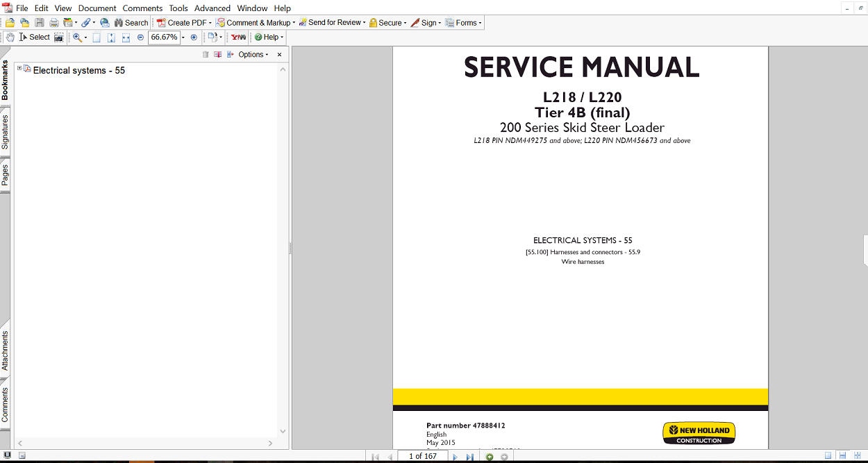Click the Select text tool button
Viewport: 868px width, 463px height.
click(34, 37)
